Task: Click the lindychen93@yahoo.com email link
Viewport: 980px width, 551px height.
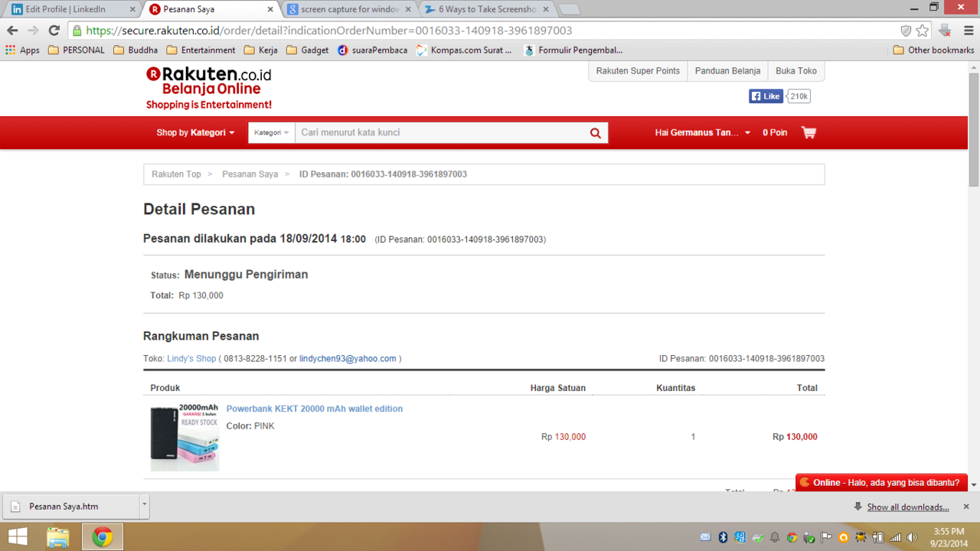Action: (x=348, y=358)
